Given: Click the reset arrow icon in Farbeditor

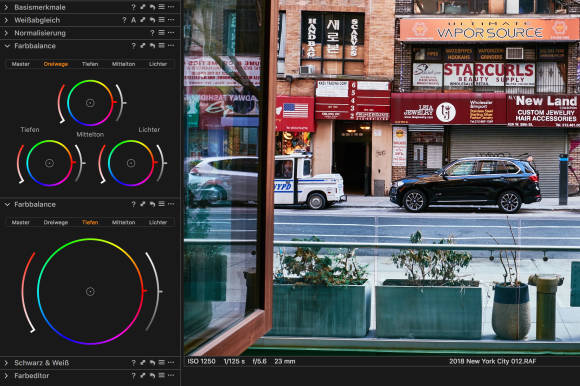Looking at the screenshot, I should coord(152,376).
